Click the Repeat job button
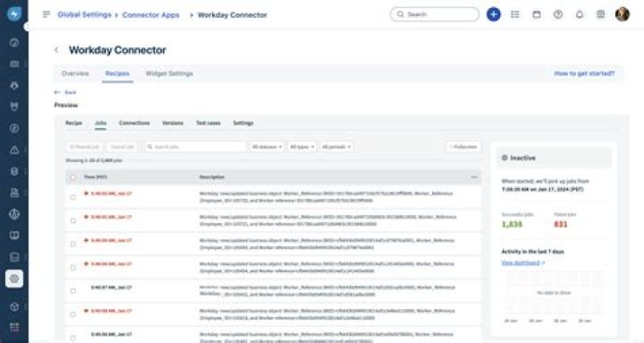 85,147
